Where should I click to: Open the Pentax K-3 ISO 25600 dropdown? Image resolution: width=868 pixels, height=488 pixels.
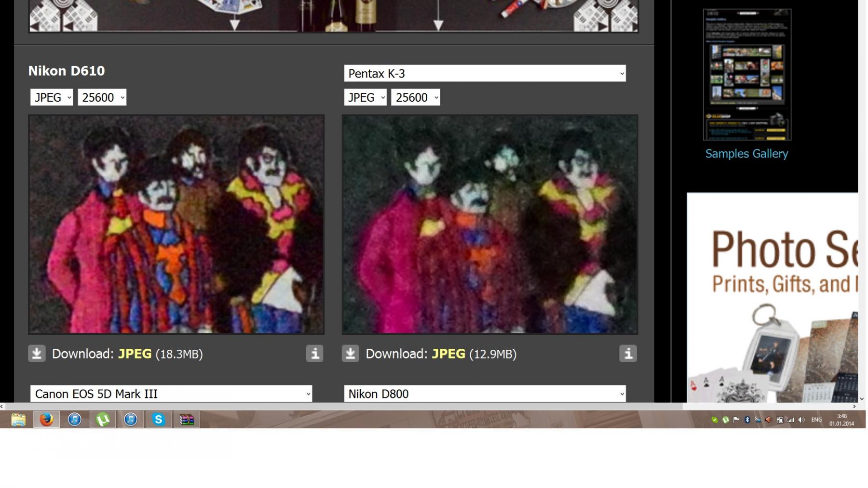415,97
